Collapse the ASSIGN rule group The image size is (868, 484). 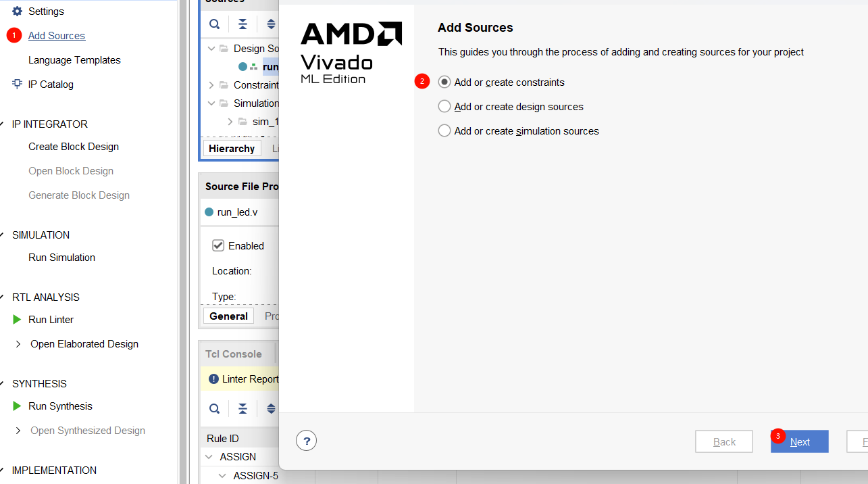click(209, 457)
